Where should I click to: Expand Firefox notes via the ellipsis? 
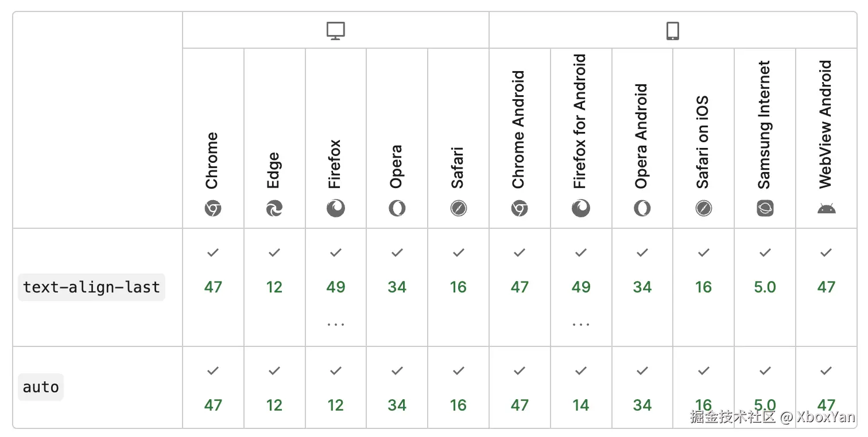click(x=336, y=325)
